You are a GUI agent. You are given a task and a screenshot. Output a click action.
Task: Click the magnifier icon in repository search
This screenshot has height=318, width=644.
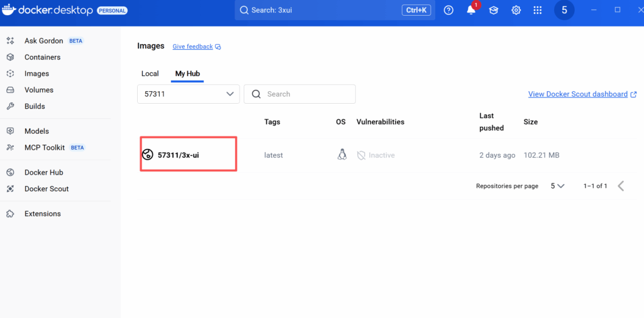click(x=257, y=94)
